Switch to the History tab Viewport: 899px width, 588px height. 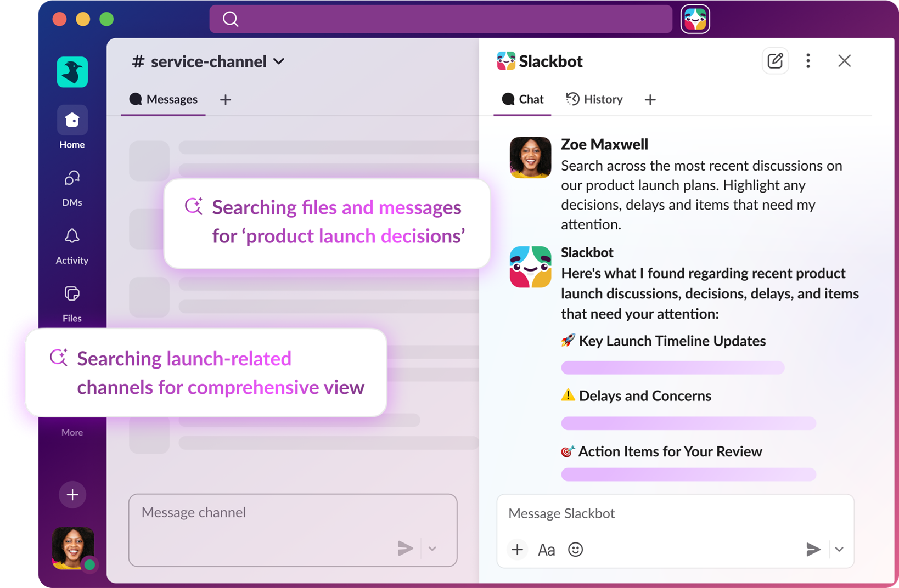594,99
